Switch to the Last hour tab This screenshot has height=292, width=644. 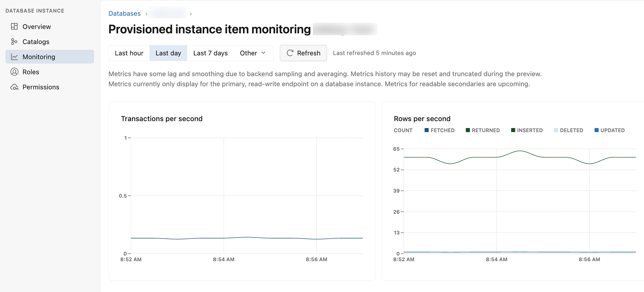[129, 53]
